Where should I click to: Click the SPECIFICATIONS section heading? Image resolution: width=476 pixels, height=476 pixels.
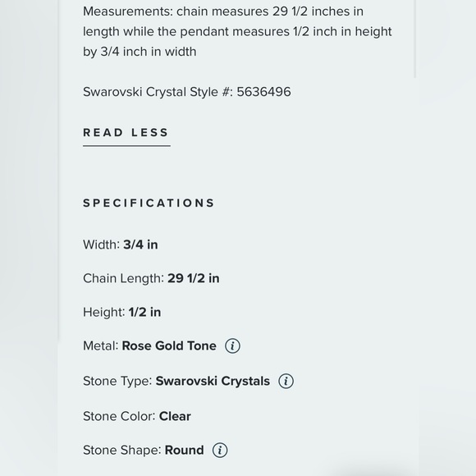149,203
